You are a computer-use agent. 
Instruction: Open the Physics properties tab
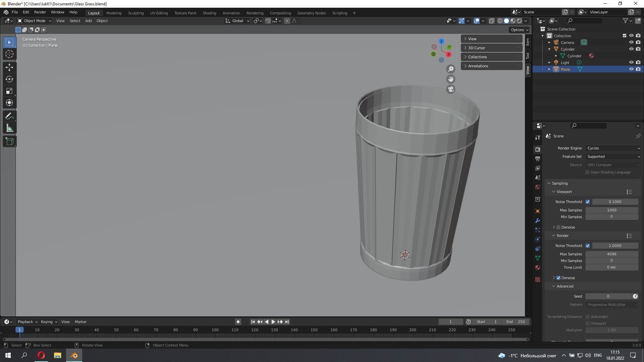coord(538,239)
